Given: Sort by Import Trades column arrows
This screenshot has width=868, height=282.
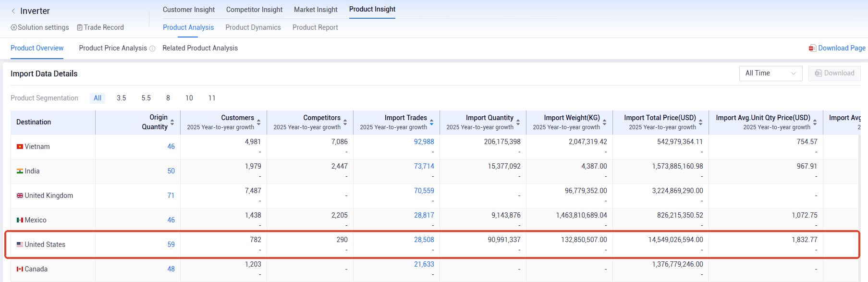Looking at the screenshot, I should [431, 123].
